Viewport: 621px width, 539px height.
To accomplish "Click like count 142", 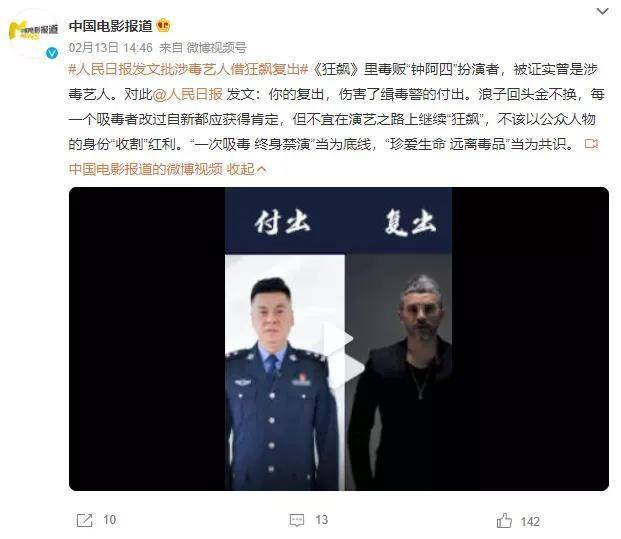I will (530, 522).
